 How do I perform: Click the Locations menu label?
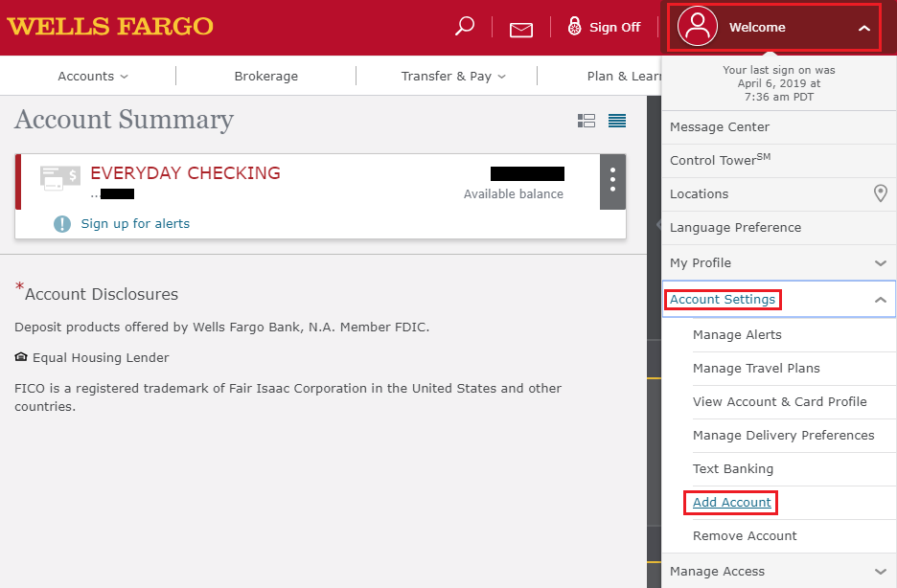[699, 194]
